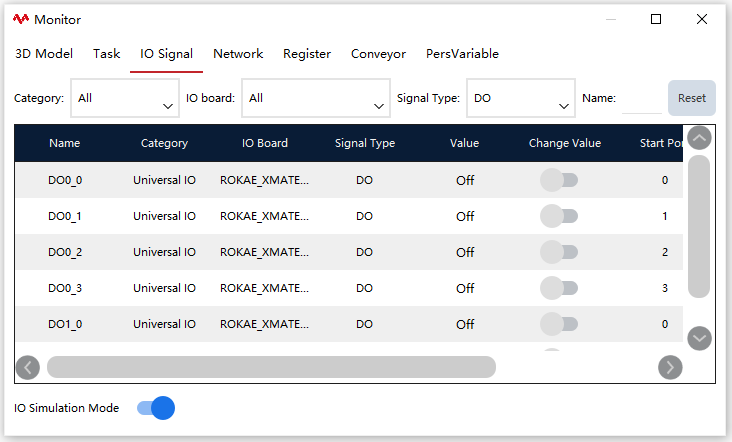
Task: Maximize the Monitor window
Action: click(656, 19)
